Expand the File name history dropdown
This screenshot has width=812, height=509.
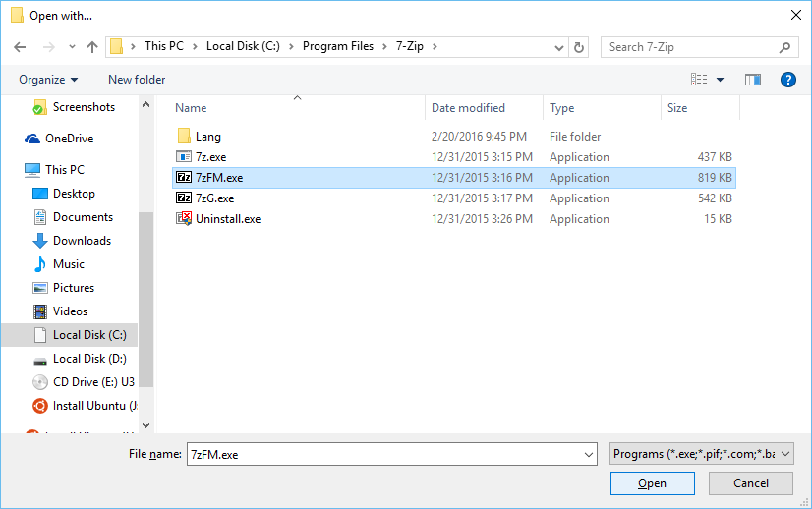tap(589, 455)
